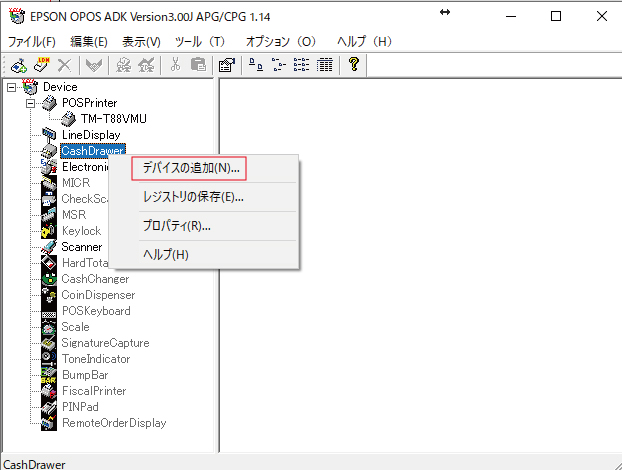Image resolution: width=622 pixels, height=470 pixels.
Task: Click the delete X toolbar icon
Action: [64, 65]
